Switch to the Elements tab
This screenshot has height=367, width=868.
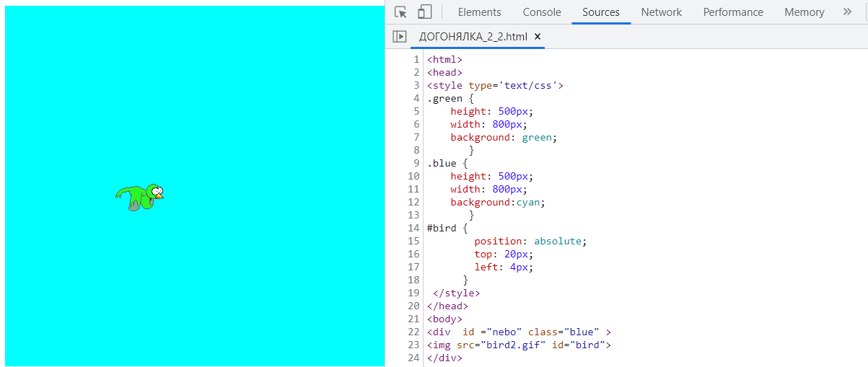[x=479, y=12]
